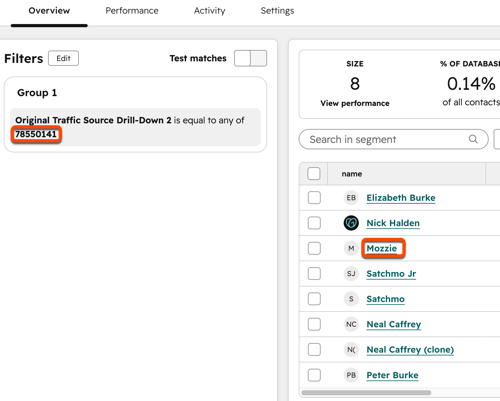Viewport: 500px width, 401px height.
Task: Focus the Search in segment field
Action: click(x=393, y=139)
